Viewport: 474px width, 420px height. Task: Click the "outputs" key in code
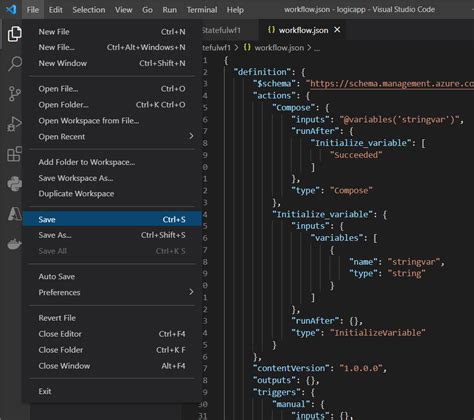point(274,380)
